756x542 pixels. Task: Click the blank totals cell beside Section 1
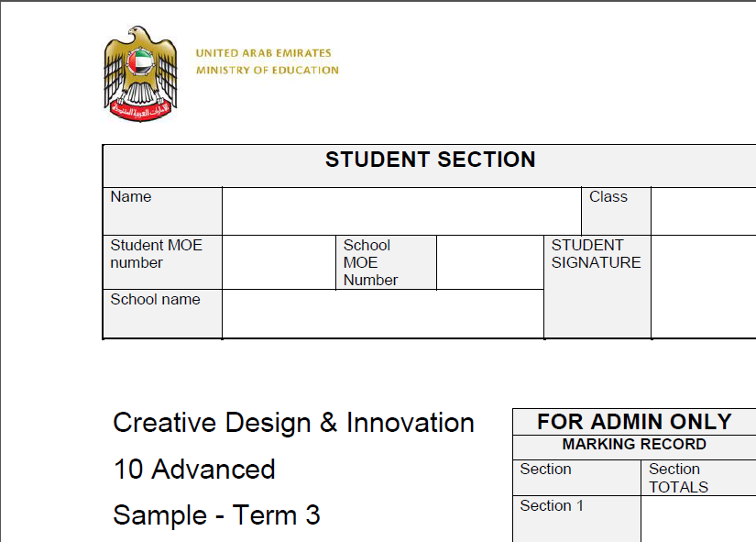click(698, 519)
